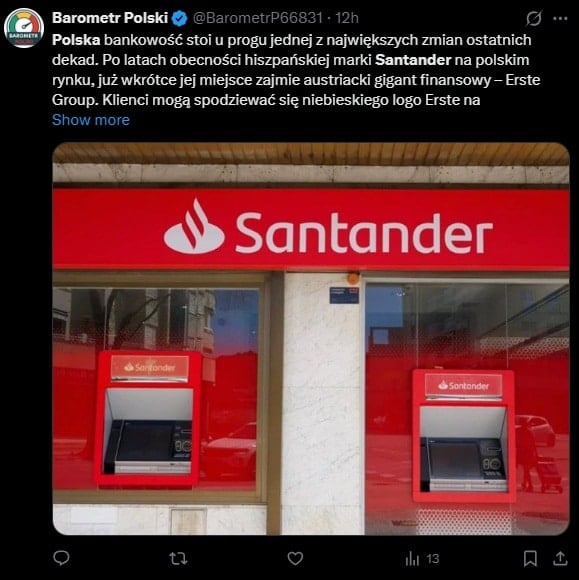
Task: Bookmark this post
Action: pyautogui.click(x=530, y=558)
